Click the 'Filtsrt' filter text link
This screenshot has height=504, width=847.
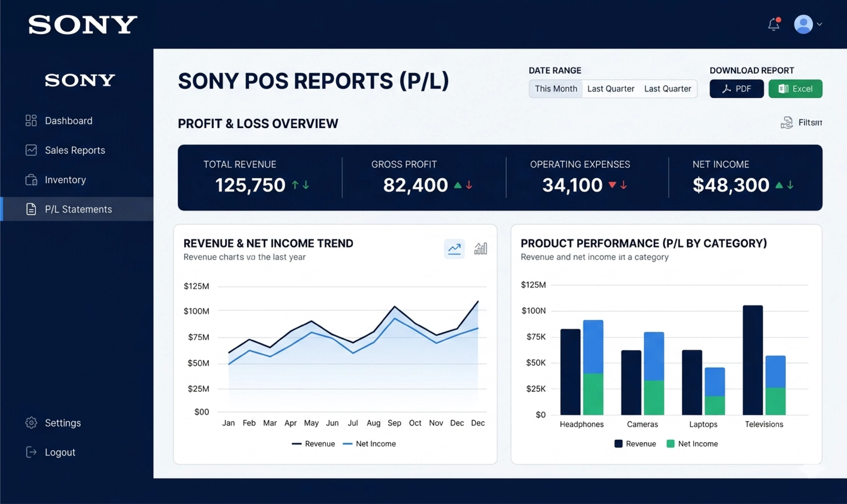pyautogui.click(x=810, y=123)
